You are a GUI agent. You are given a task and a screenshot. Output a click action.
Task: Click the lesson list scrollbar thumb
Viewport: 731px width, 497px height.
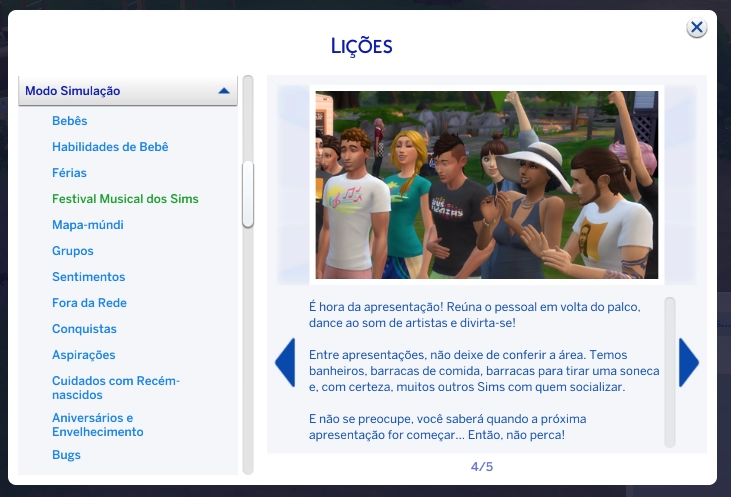tap(248, 194)
